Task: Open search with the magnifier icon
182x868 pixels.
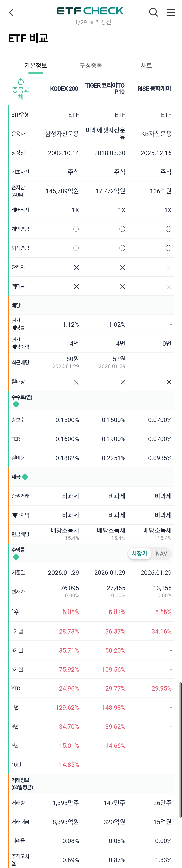Action: pos(153,12)
